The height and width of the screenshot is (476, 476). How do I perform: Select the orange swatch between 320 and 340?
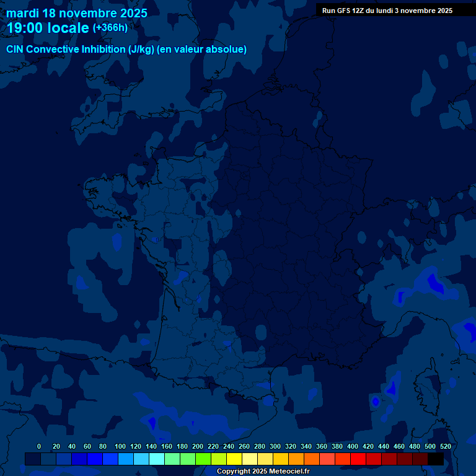coord(296,459)
